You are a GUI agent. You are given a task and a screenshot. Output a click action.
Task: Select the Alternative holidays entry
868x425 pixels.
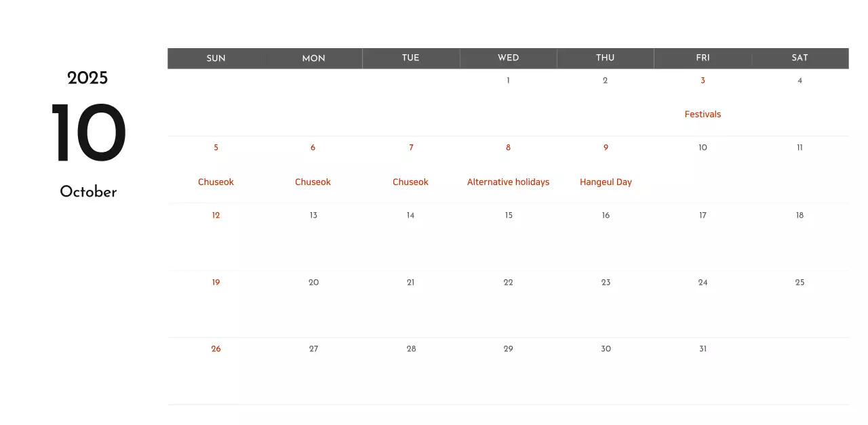pos(508,182)
